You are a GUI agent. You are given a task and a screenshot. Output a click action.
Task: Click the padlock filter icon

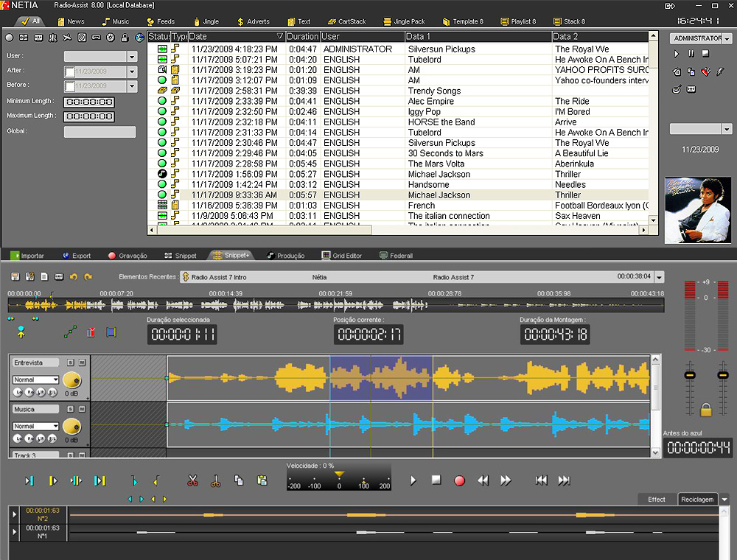[125, 38]
